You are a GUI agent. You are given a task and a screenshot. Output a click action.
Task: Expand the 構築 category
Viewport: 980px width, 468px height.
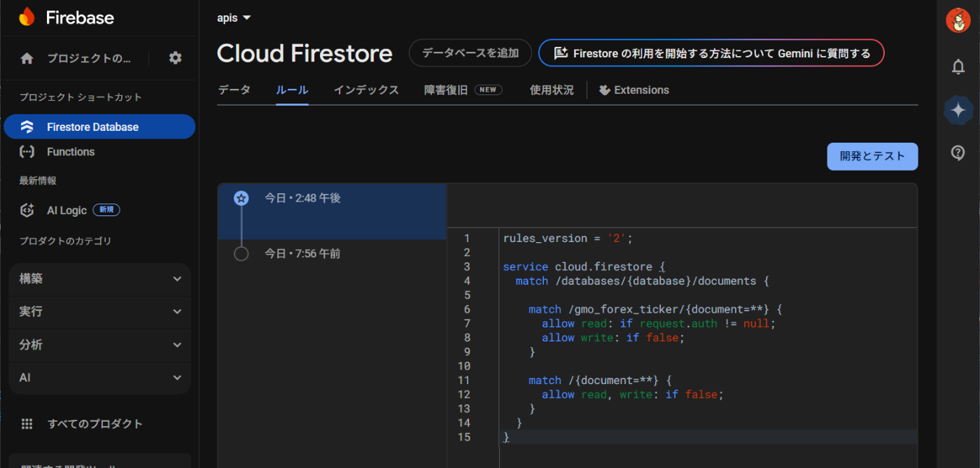[100, 279]
